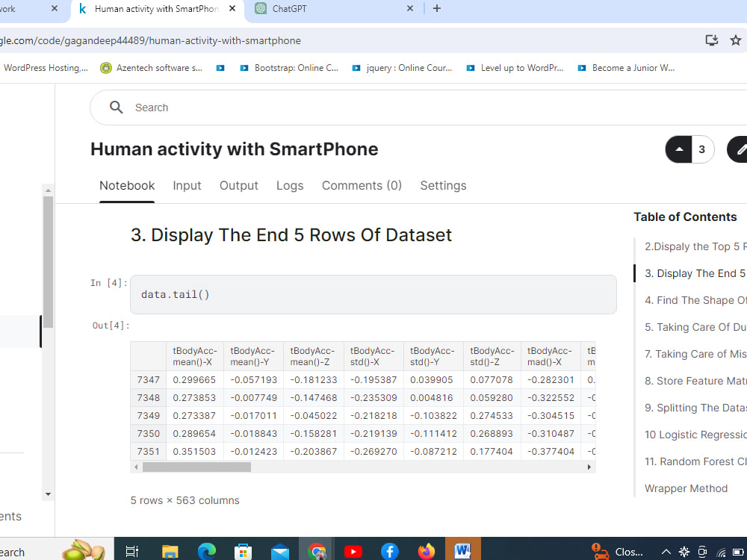Jump to '2.Dispaly the Top 5' contents entry
This screenshot has height=560, width=747.
point(695,246)
